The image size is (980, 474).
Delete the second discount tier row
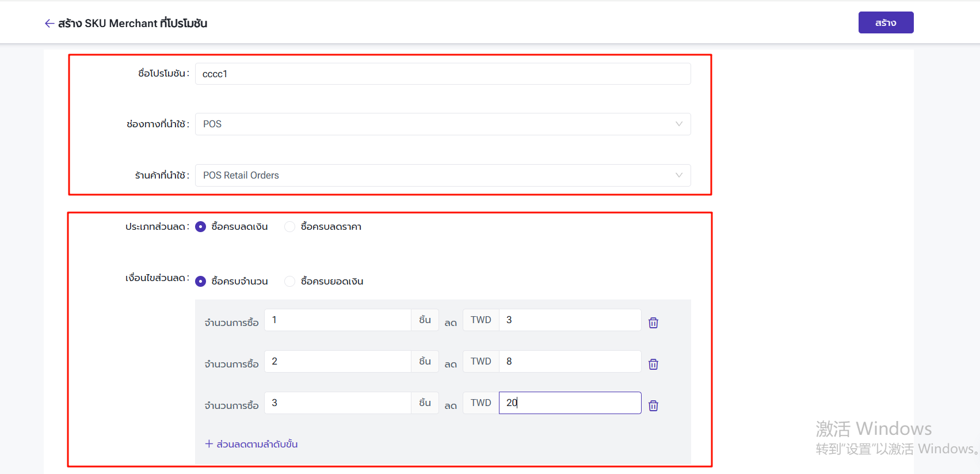(x=653, y=364)
